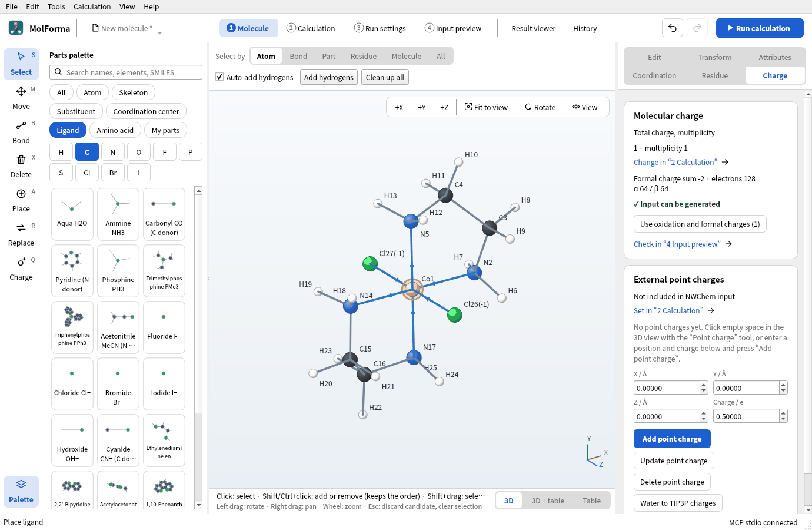Pick the Bond tool
This screenshot has height=530, width=812.
[x=21, y=132]
